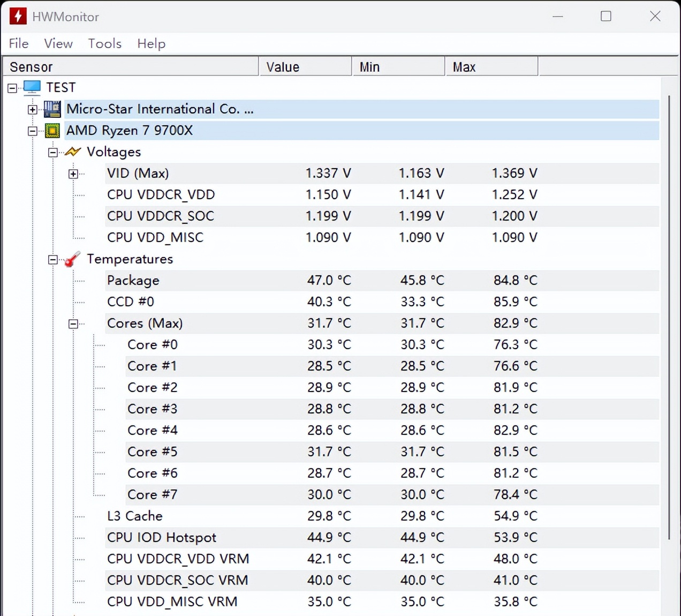Click the CCD #0 min value 33.3 °C
Image resolution: width=681 pixels, height=616 pixels.
click(422, 302)
